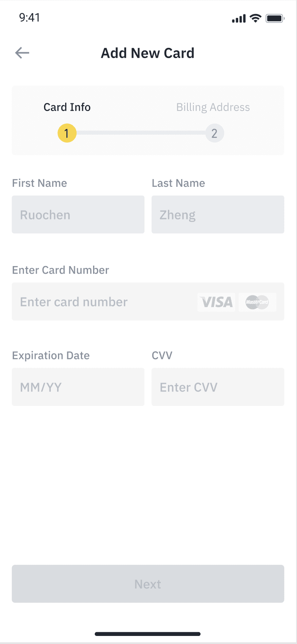Click the MM/YY expiration date field
Image resolution: width=297 pixels, height=644 pixels.
coord(78,387)
